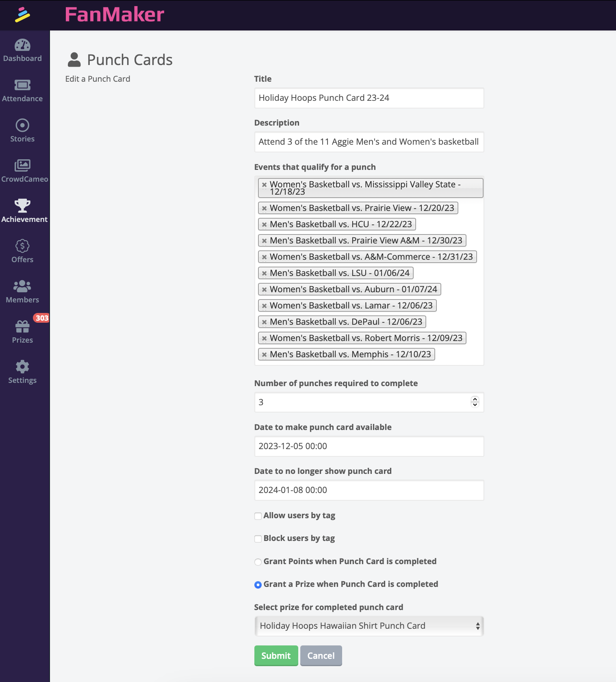Cancel editing the punch card
Viewport: 616px width, 682px height.
[321, 656]
